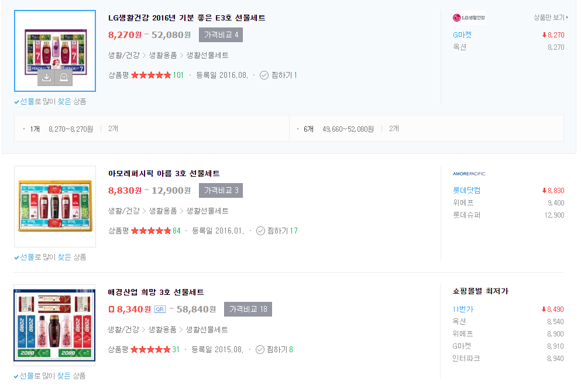Go to 11번가 lowest price link

(463, 309)
